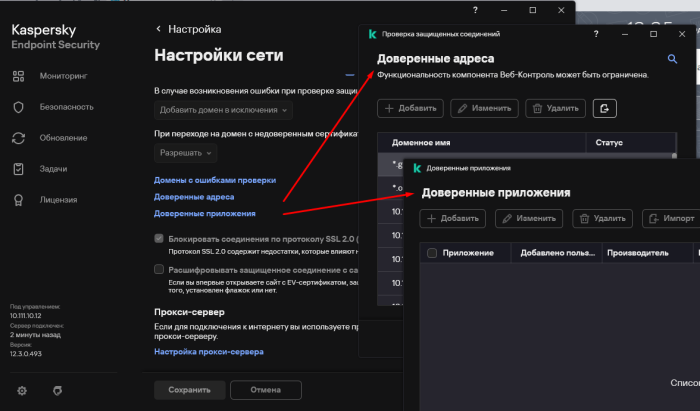Open the Доверенные приложения link
700x411 pixels.
pos(204,214)
